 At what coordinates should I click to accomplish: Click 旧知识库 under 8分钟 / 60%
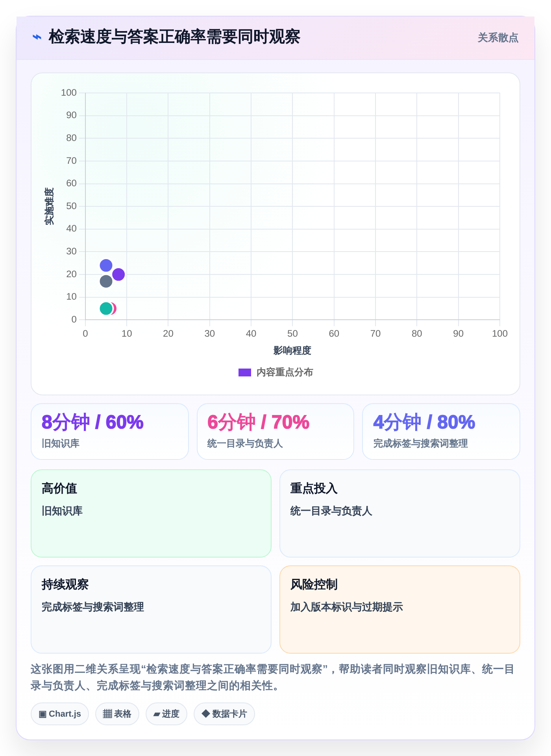click(61, 444)
